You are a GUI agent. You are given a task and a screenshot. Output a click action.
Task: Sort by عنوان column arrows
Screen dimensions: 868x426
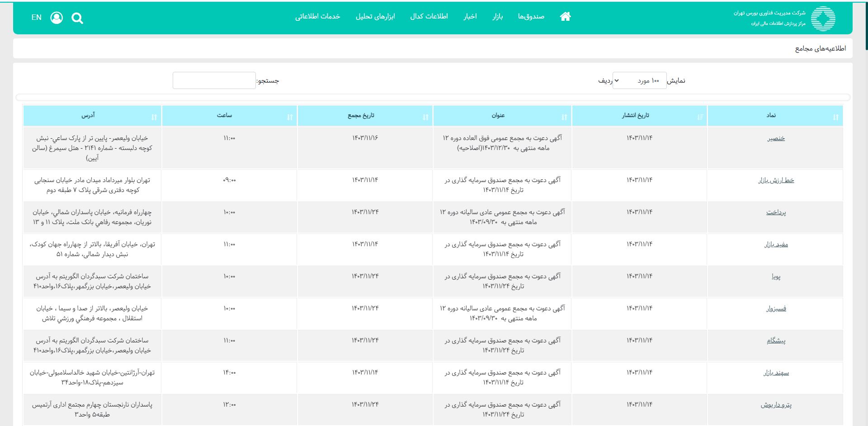coord(564,117)
